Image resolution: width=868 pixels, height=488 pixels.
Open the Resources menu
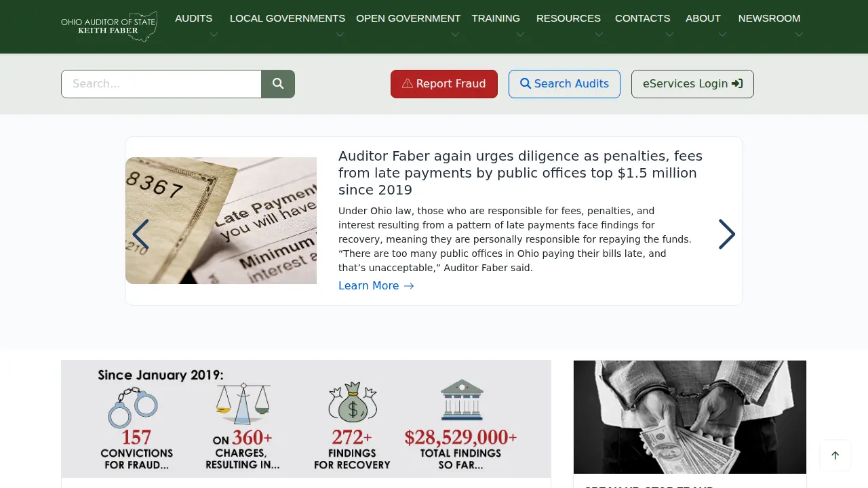(568, 18)
